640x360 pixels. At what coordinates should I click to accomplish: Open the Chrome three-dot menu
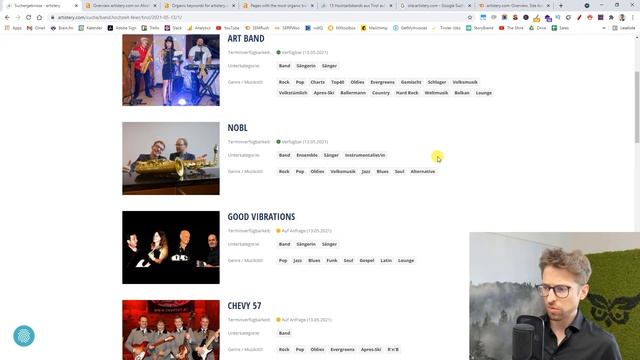[633, 18]
